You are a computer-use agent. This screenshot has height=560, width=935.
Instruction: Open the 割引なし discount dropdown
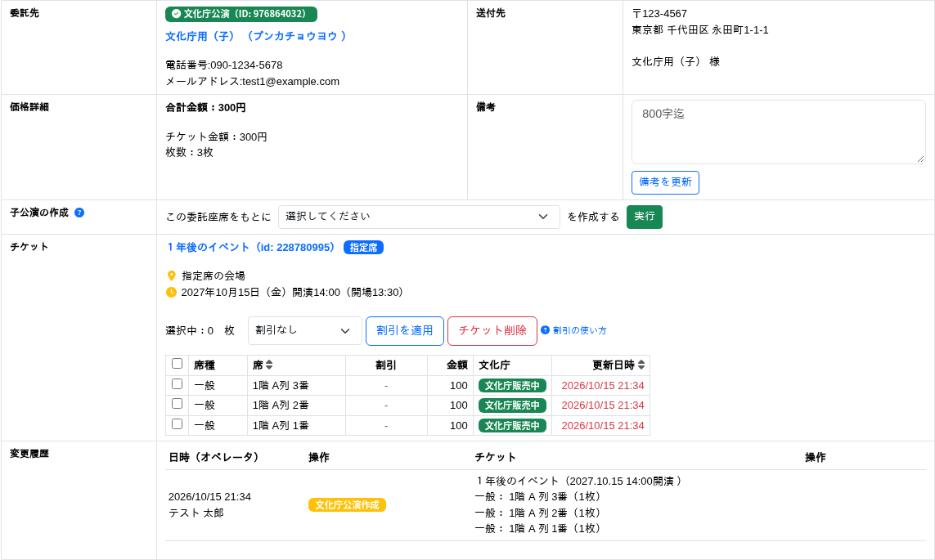304,330
